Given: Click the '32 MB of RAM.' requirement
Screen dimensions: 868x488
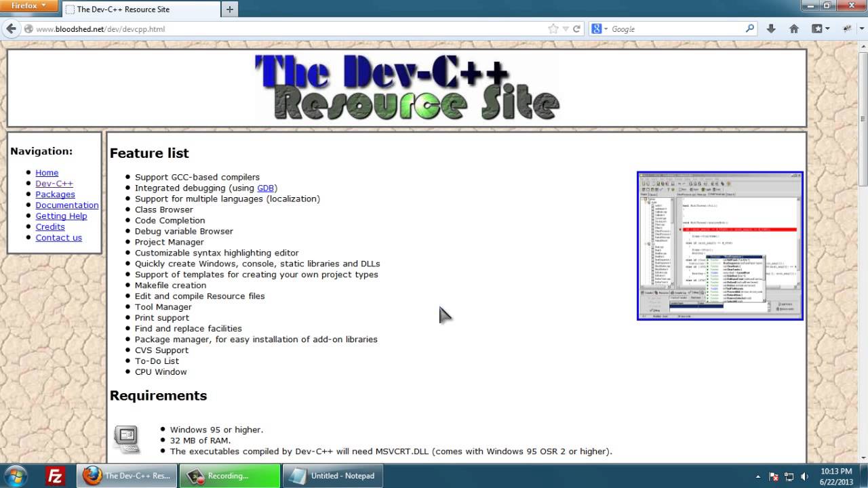Looking at the screenshot, I should pos(200,441).
